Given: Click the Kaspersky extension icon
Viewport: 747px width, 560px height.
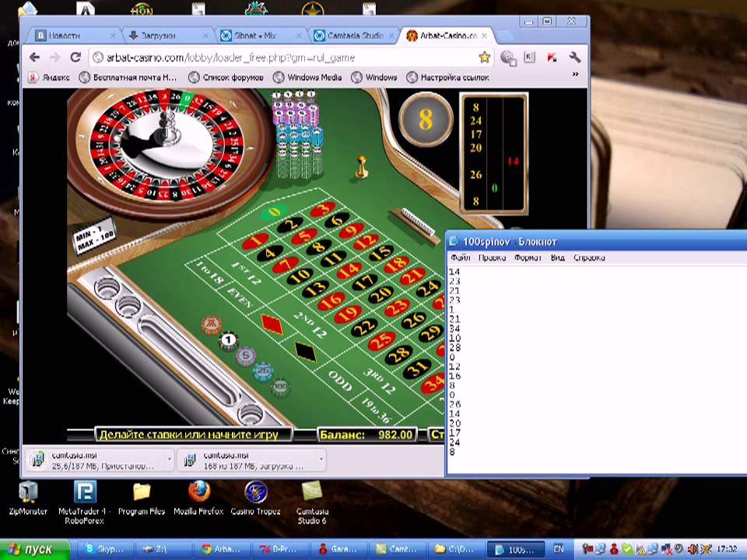Looking at the screenshot, I should coord(552,58).
